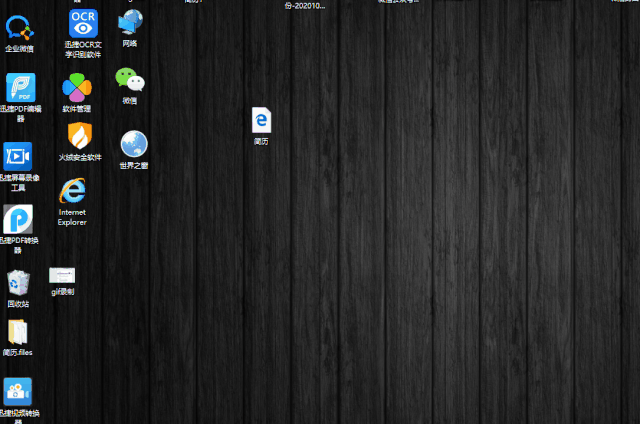This screenshot has width=640, height=424.
Task: Select the 简历 HTML file icon
Action: [x=261, y=120]
